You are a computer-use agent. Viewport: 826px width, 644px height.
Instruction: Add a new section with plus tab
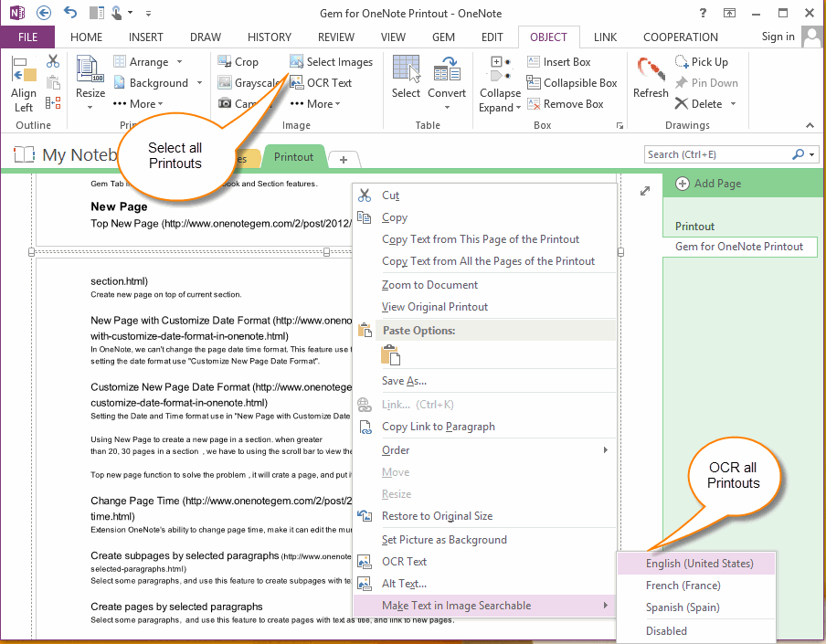344,159
